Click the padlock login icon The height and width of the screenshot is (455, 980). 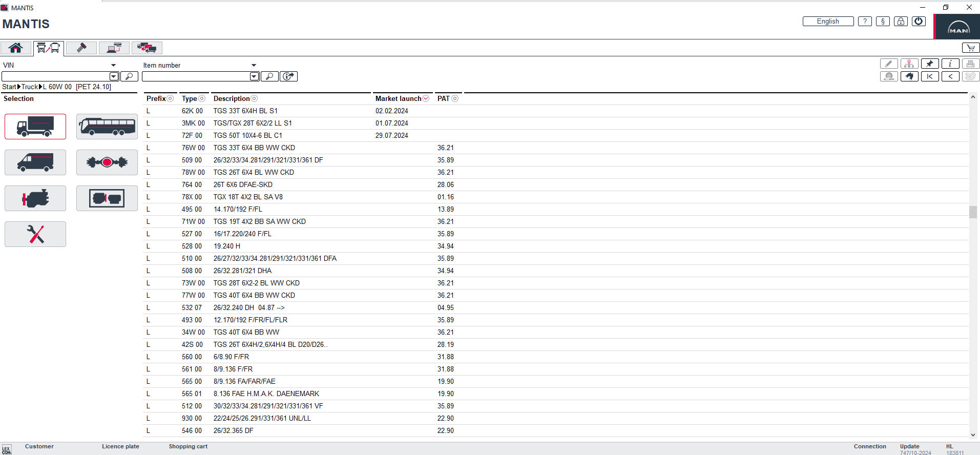pos(901,21)
